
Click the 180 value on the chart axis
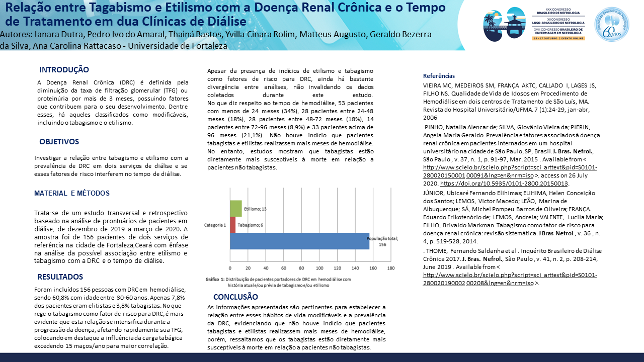click(x=390, y=268)
